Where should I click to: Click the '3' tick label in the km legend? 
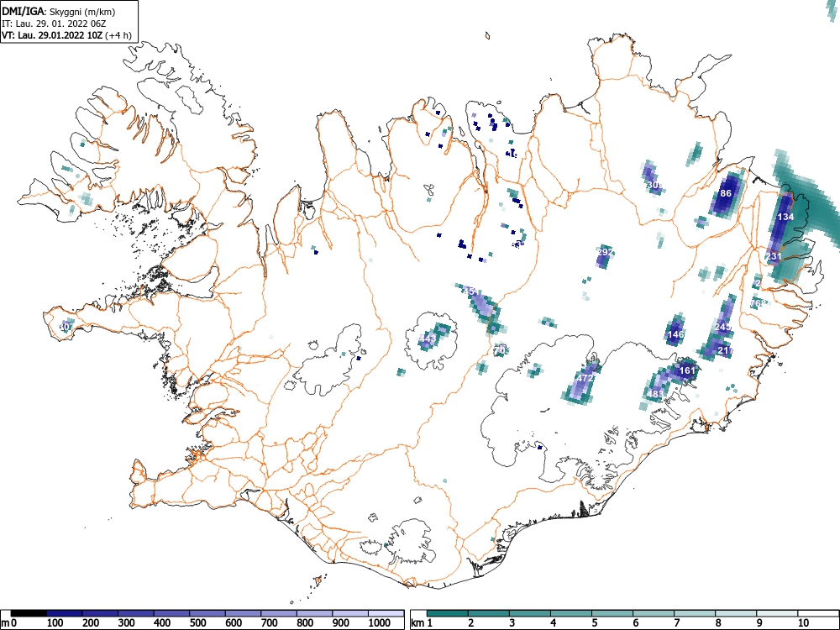point(512,623)
